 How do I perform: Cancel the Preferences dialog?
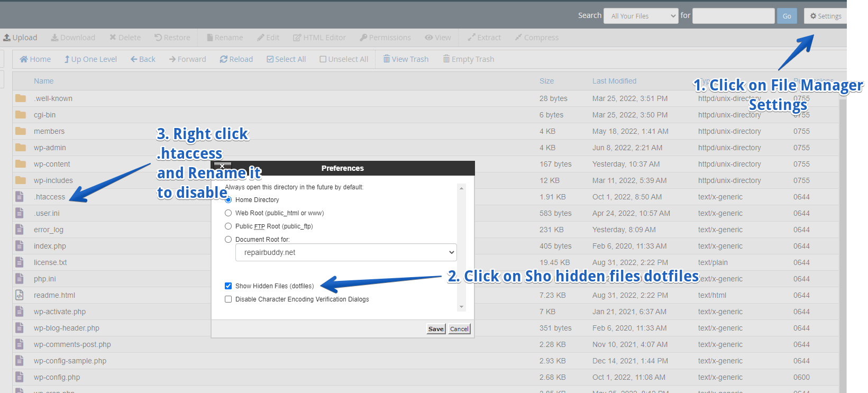459,329
